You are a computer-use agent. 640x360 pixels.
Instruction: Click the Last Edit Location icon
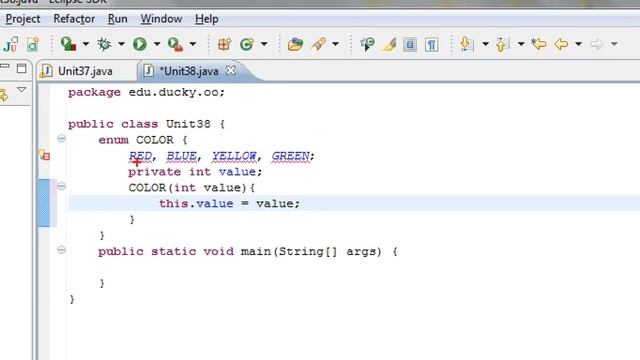539,44
